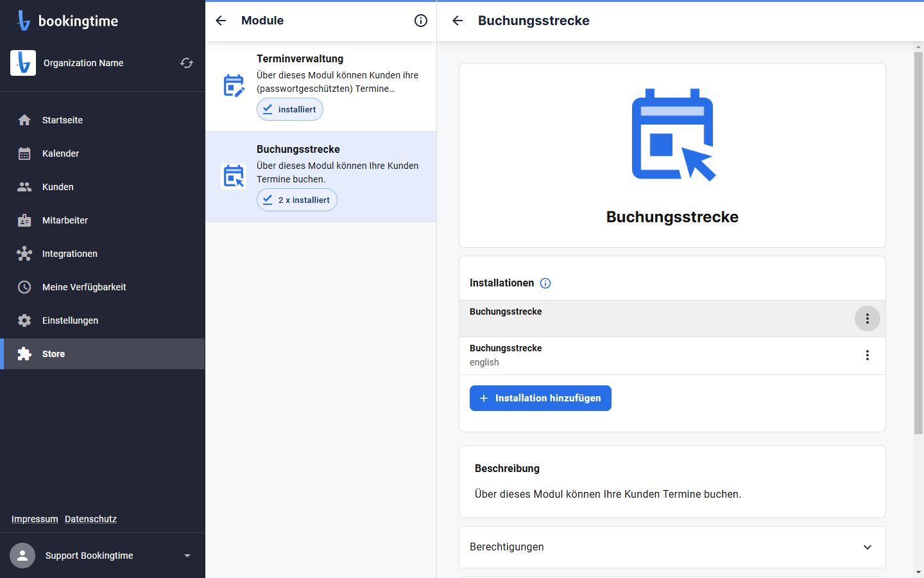The width and height of the screenshot is (924, 578).
Task: Click the hub icon for Integrationen
Action: tap(24, 254)
